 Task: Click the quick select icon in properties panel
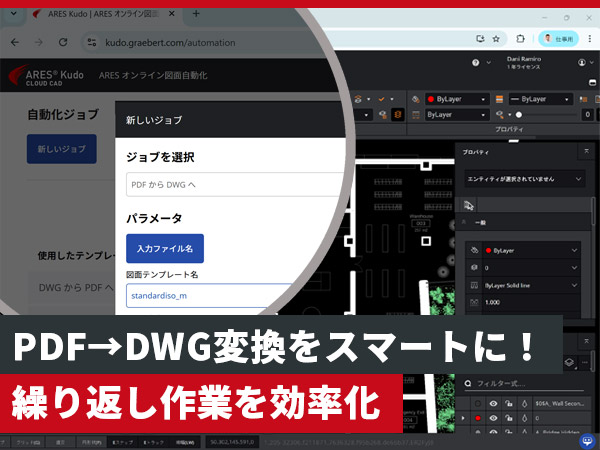[469, 205]
